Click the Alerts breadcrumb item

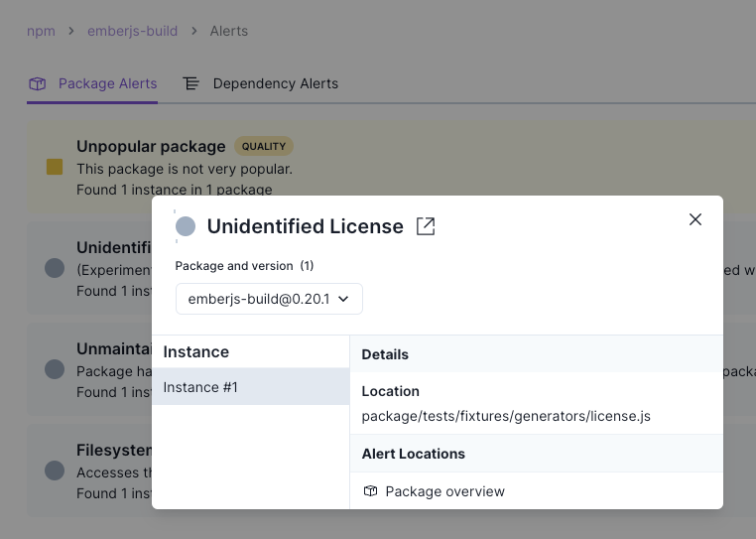point(229,31)
